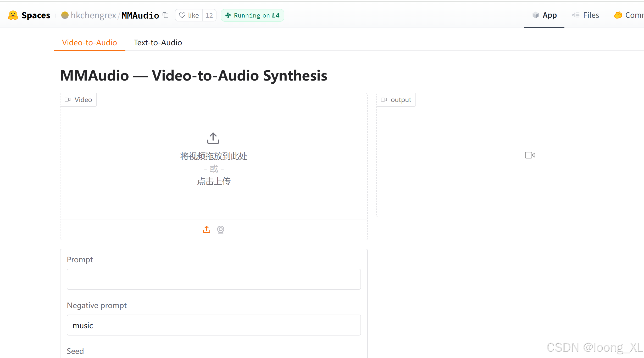Click the hkchengrex user avatar
Screen dimensions: 644x358
tap(65, 15)
